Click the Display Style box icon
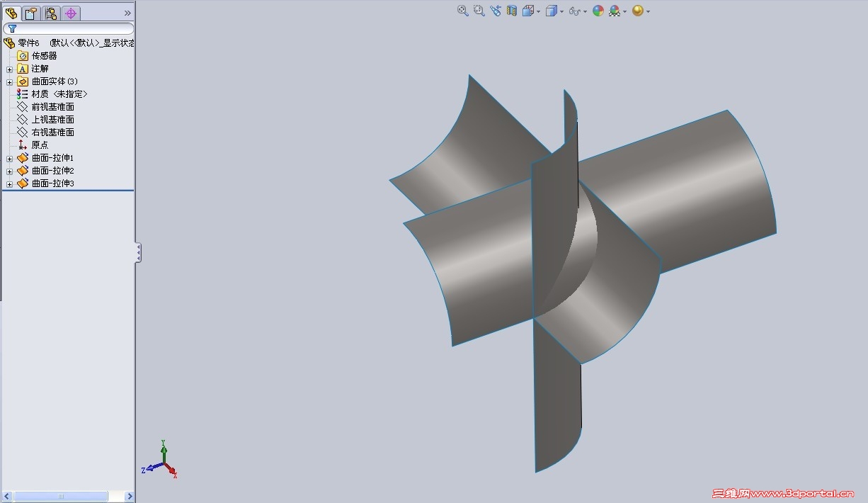 click(x=552, y=11)
